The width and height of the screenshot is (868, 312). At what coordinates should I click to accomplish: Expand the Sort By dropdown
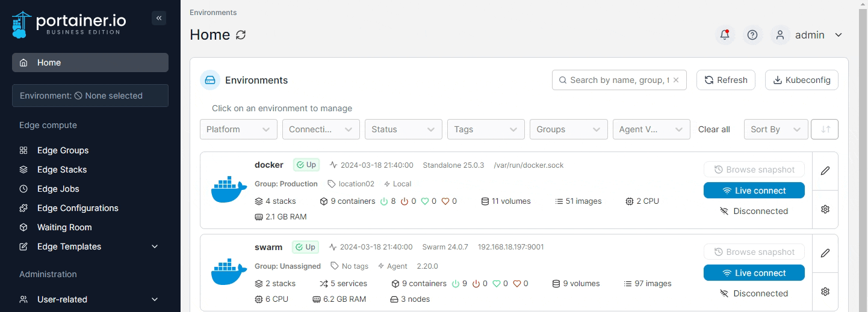click(x=775, y=129)
